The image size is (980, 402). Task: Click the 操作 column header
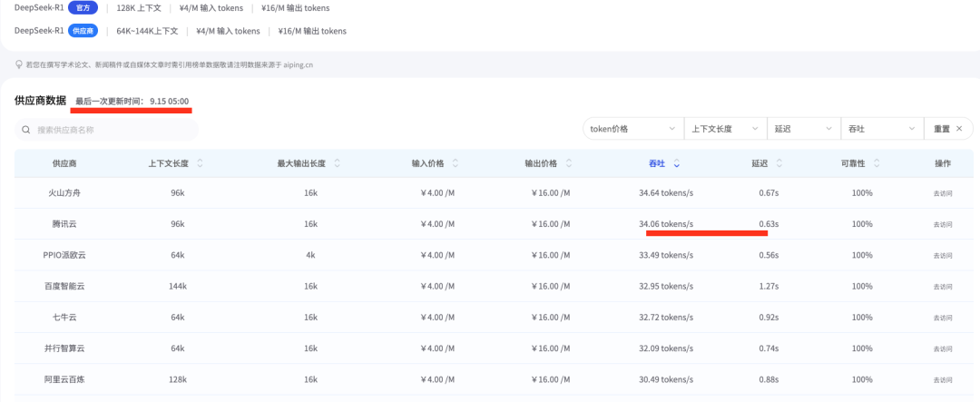coord(943,163)
